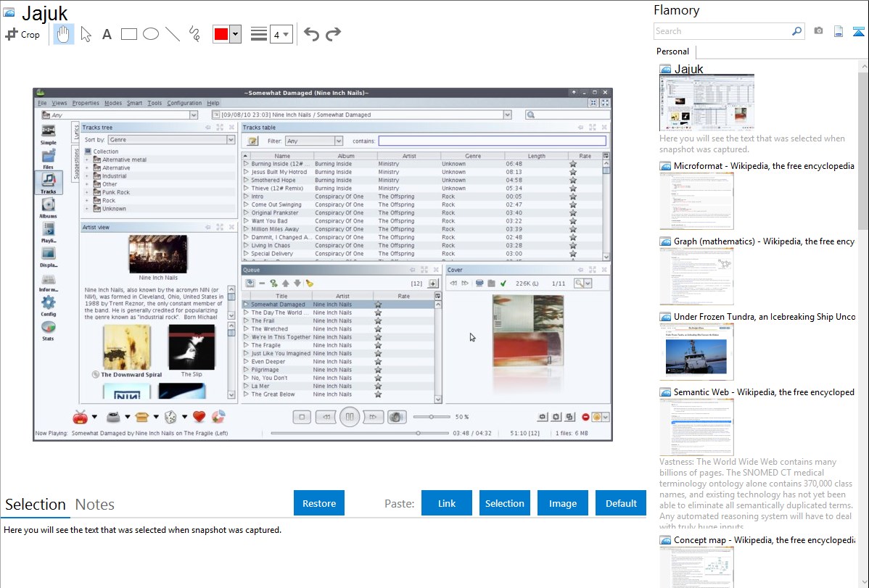Select the straight line tool
The height and width of the screenshot is (588, 869).
(173, 34)
